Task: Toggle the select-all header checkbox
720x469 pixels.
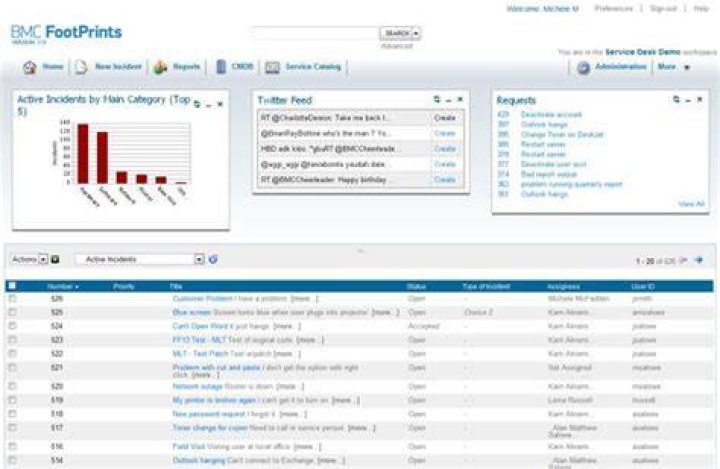Action: (12, 286)
